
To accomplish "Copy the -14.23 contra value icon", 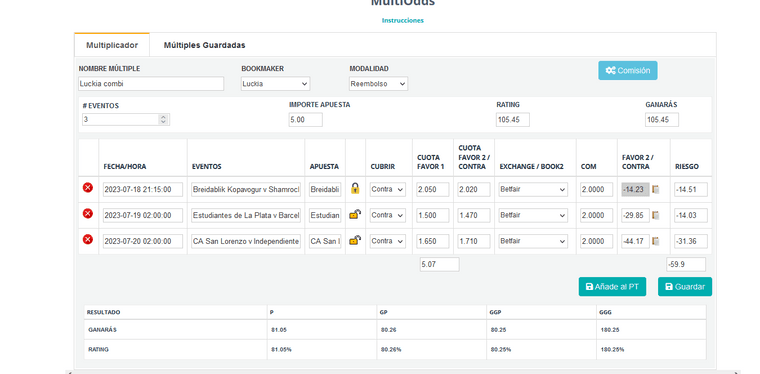I will pos(656,189).
